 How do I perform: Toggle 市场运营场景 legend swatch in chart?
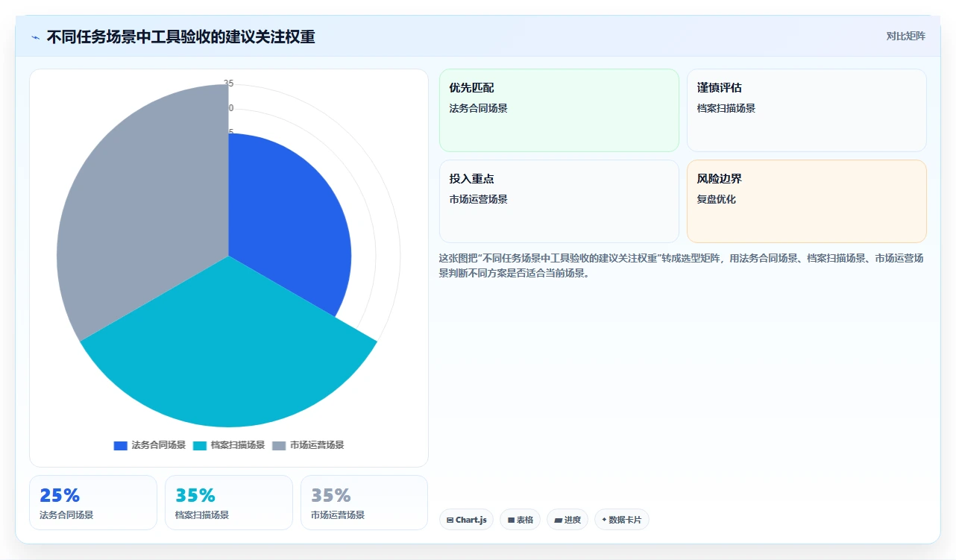(x=279, y=445)
